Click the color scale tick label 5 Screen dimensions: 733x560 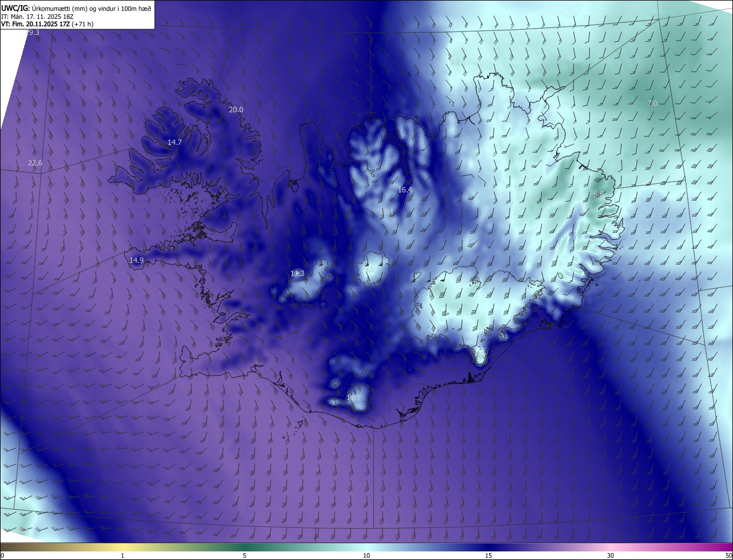click(x=245, y=555)
